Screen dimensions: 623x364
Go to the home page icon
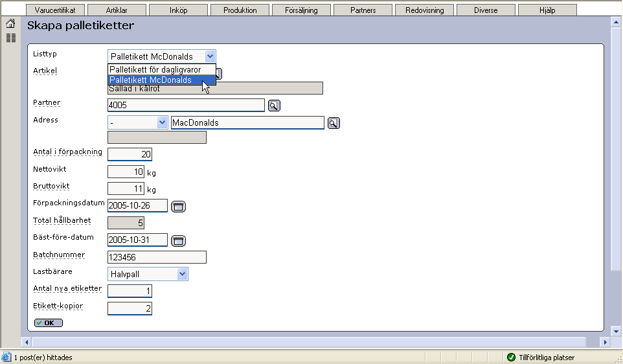click(x=11, y=24)
